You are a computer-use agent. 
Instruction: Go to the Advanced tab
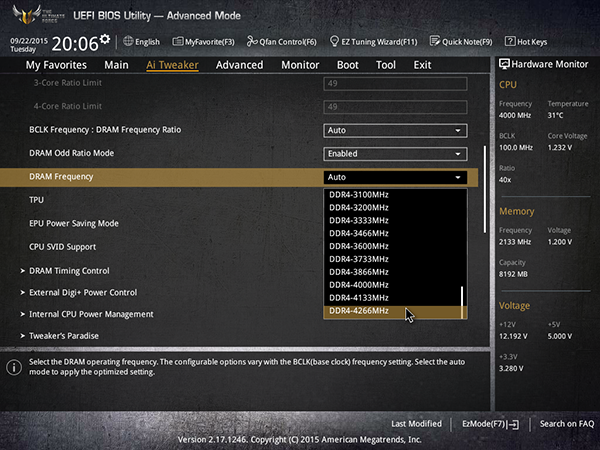(x=240, y=65)
